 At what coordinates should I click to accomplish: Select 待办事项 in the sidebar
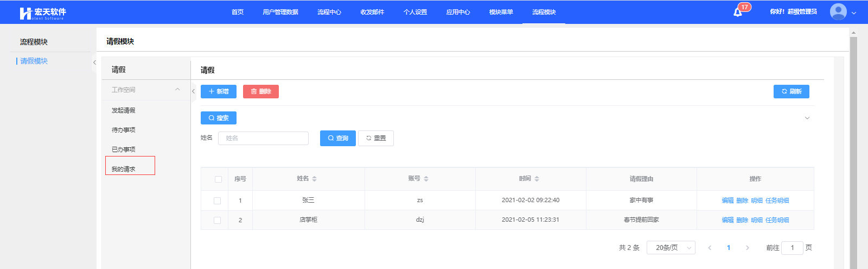[x=124, y=130]
